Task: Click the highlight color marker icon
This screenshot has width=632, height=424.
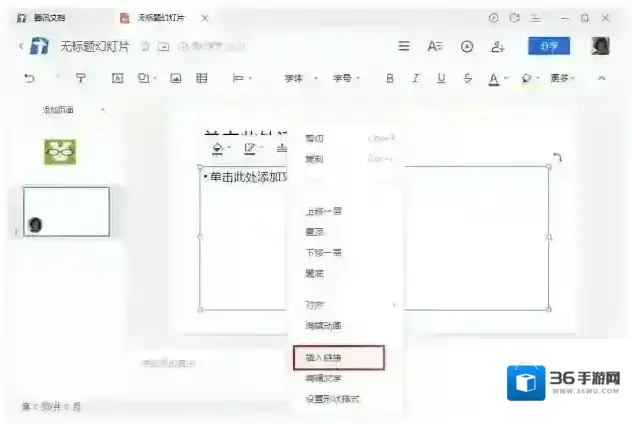Action: [x=526, y=79]
